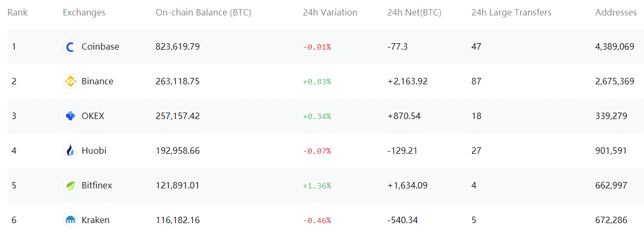The width and height of the screenshot is (644, 237).
Task: Sort by Addresses column header
Action: pos(616,12)
